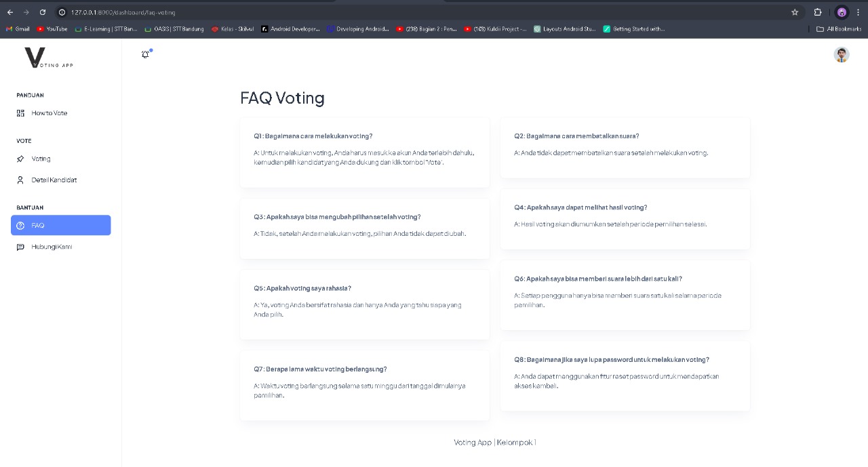Open the user profile avatar
The width and height of the screenshot is (868, 467).
tap(841, 55)
